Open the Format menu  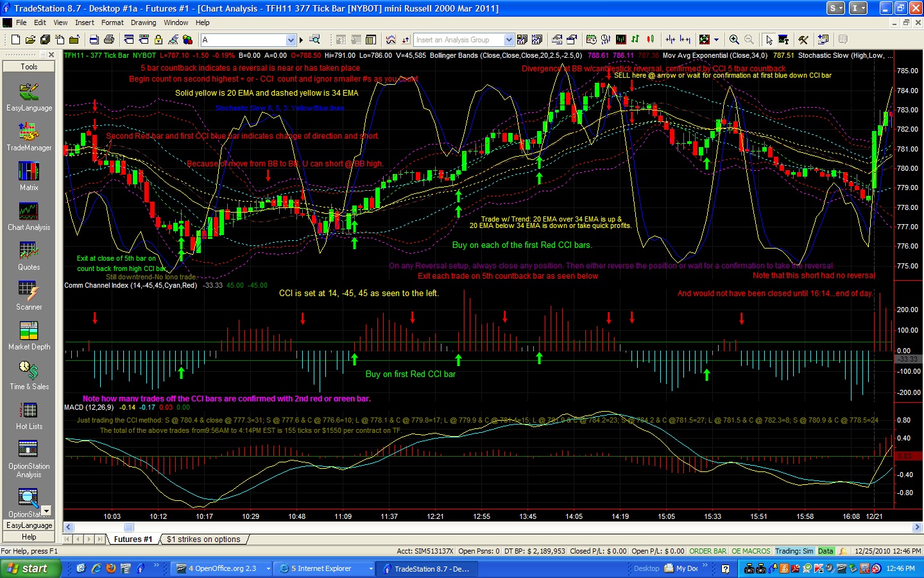[112, 22]
